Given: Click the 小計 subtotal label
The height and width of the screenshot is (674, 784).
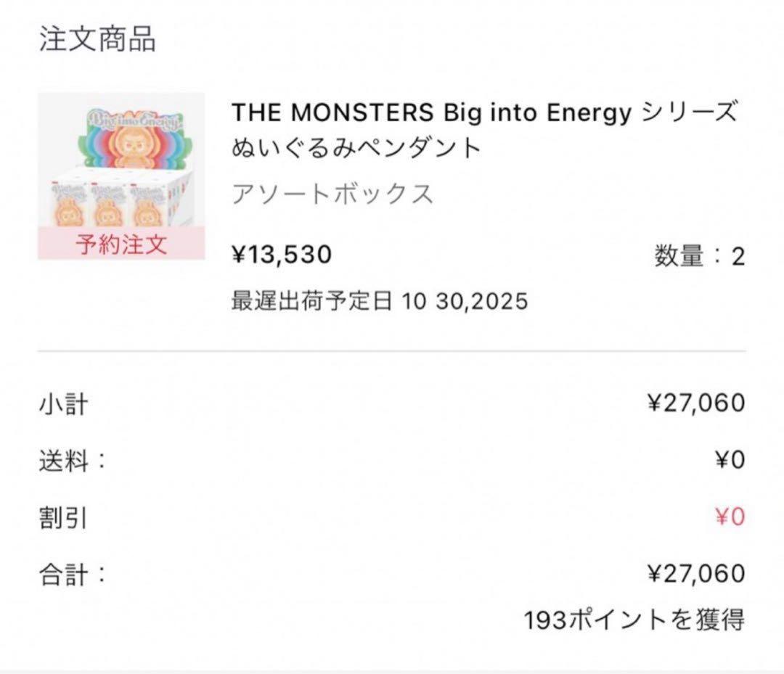Looking at the screenshot, I should [x=63, y=403].
